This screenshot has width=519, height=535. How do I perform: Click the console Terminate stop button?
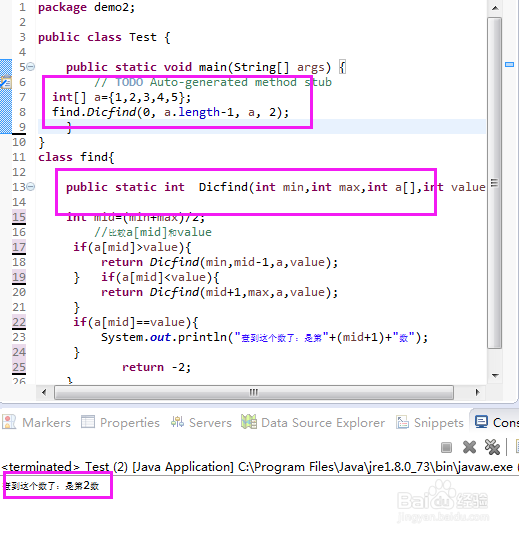tap(446, 447)
